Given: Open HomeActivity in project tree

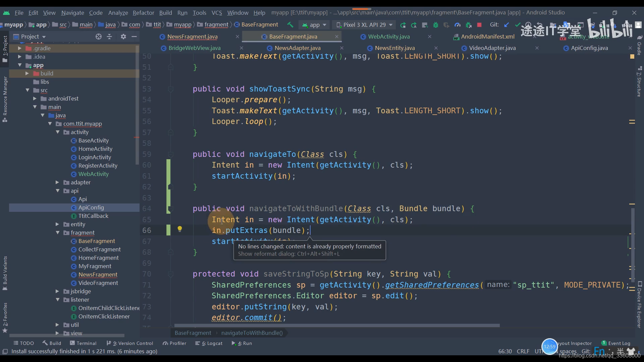Looking at the screenshot, I should coord(95,149).
